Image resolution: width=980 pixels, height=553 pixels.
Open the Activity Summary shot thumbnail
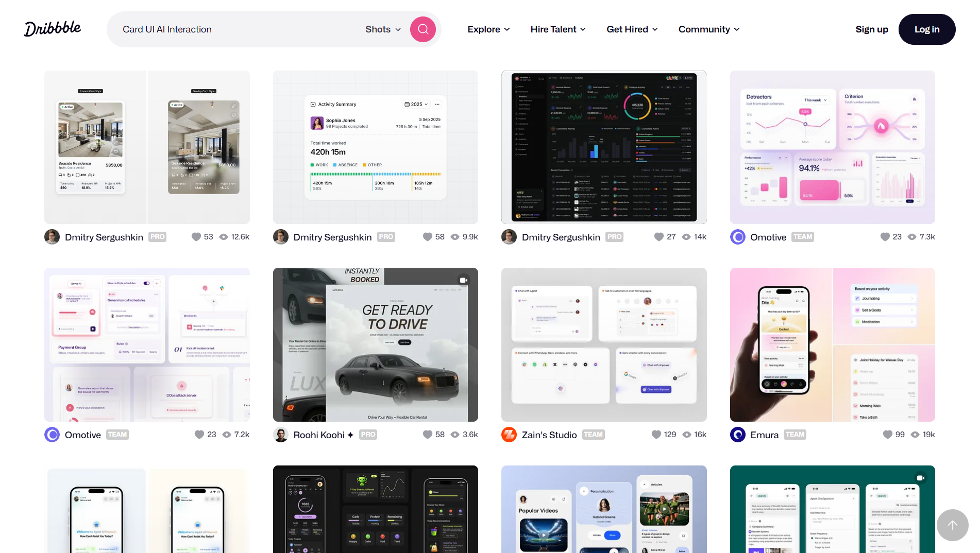tap(375, 147)
